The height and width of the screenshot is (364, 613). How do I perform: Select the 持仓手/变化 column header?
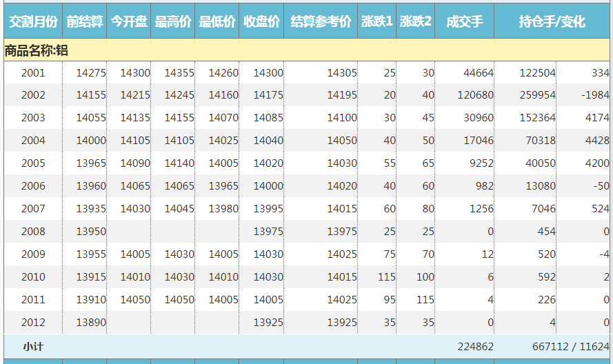[552, 22]
